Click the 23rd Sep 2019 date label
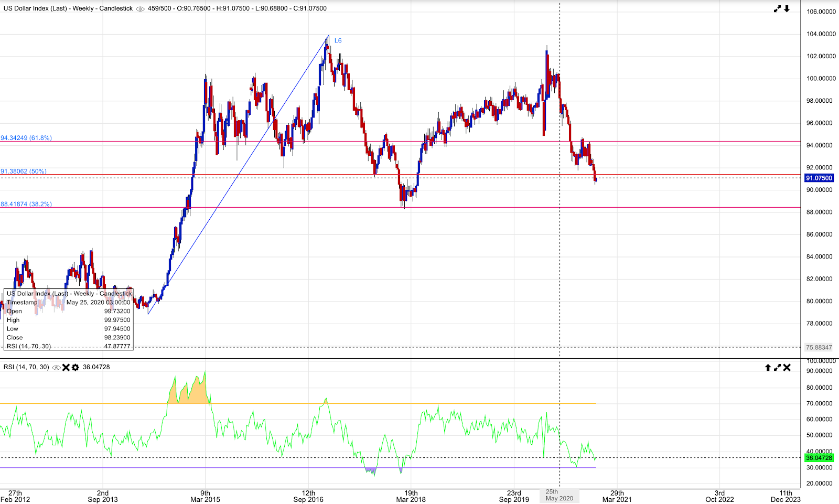The width and height of the screenshot is (839, 504). click(x=514, y=496)
